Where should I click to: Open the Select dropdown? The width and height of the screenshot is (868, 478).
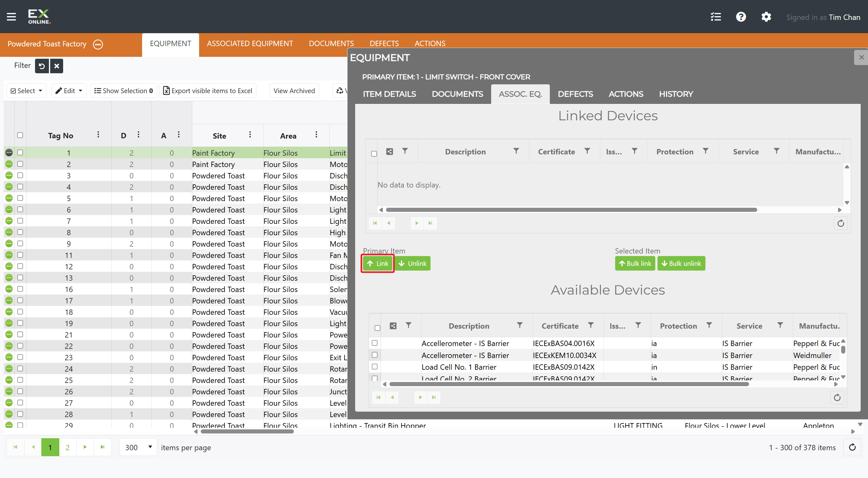click(x=26, y=91)
